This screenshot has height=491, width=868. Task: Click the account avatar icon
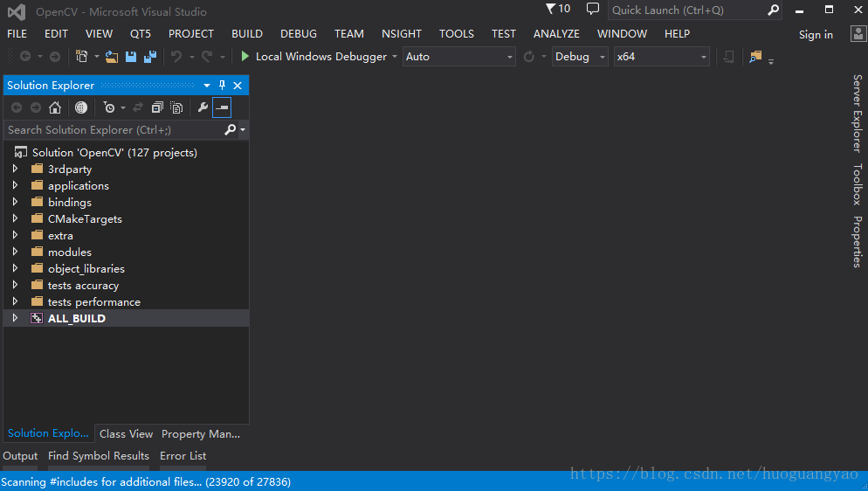tap(858, 34)
